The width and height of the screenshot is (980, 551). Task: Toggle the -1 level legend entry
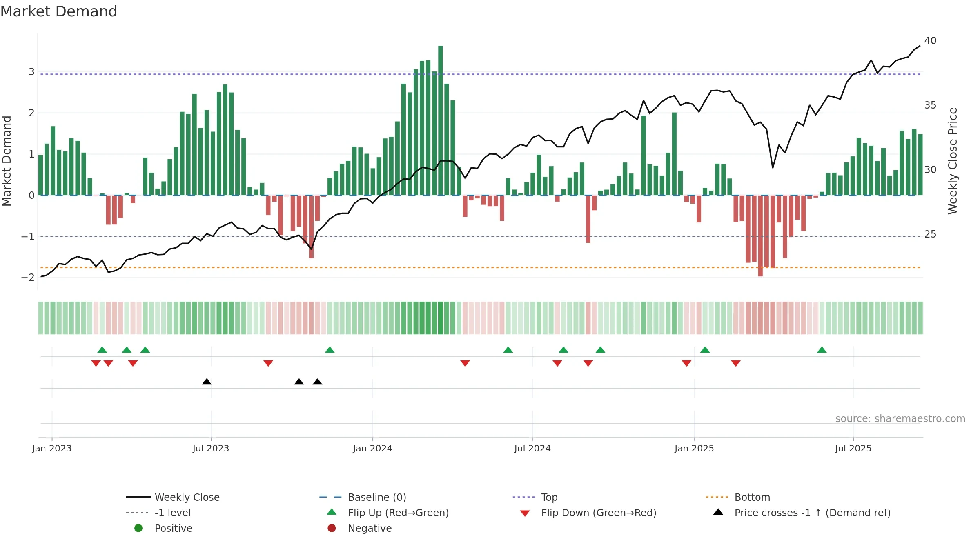pyautogui.click(x=158, y=513)
